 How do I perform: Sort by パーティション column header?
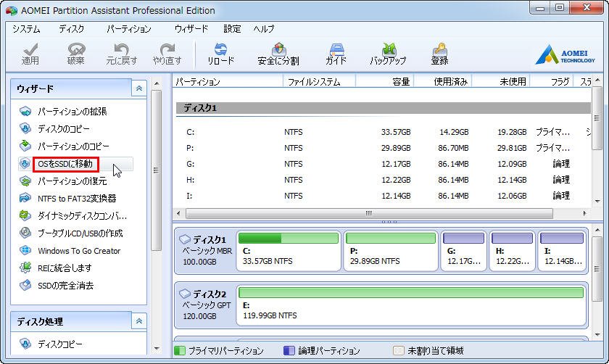point(228,82)
